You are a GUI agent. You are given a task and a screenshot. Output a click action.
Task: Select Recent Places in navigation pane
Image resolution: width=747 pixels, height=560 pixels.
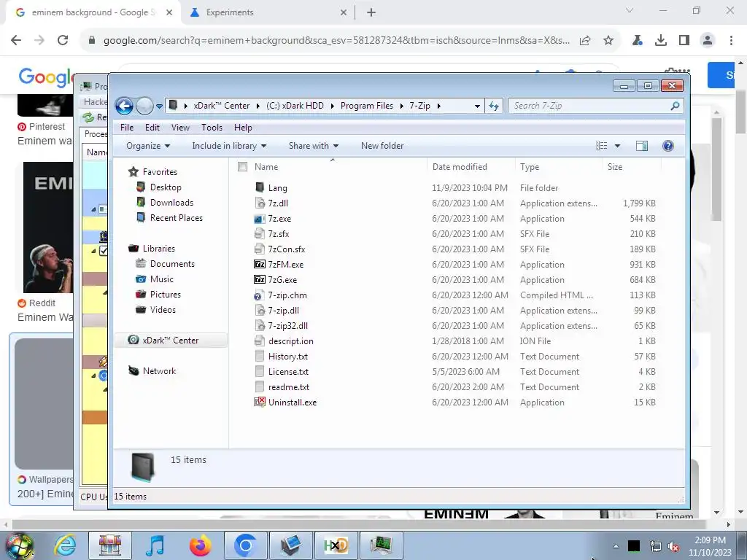pyautogui.click(x=177, y=217)
